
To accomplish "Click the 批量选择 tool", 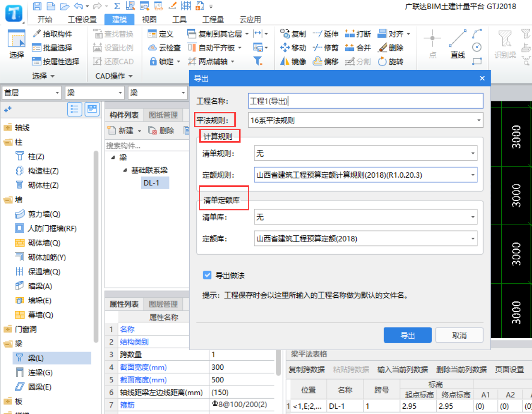I will [x=52, y=48].
